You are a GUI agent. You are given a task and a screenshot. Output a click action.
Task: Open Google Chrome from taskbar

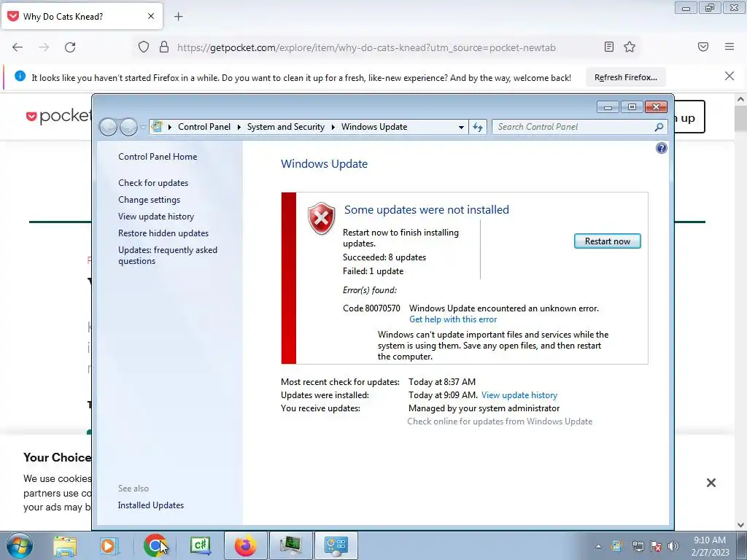click(x=155, y=545)
